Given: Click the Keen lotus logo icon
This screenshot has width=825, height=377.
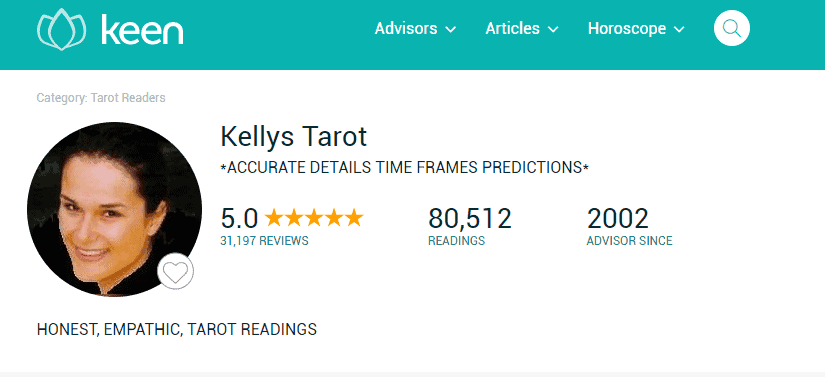Looking at the screenshot, I should 62,29.
